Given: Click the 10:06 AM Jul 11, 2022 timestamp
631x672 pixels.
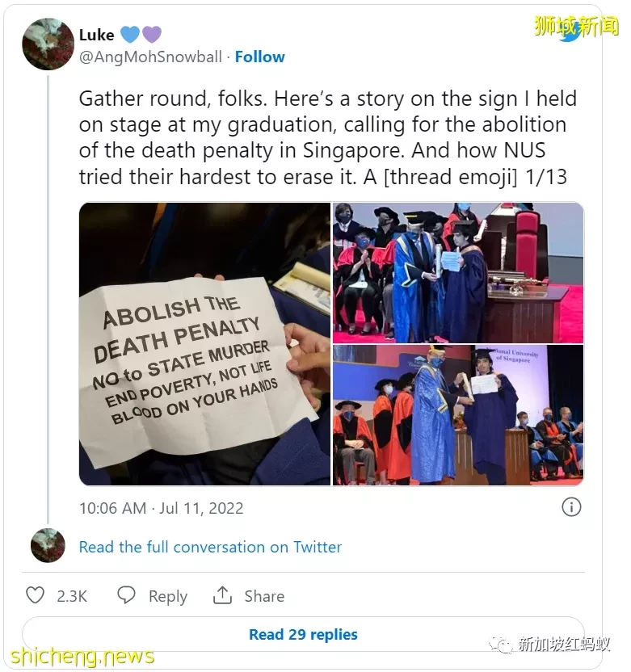Looking at the screenshot, I should pos(161,508).
